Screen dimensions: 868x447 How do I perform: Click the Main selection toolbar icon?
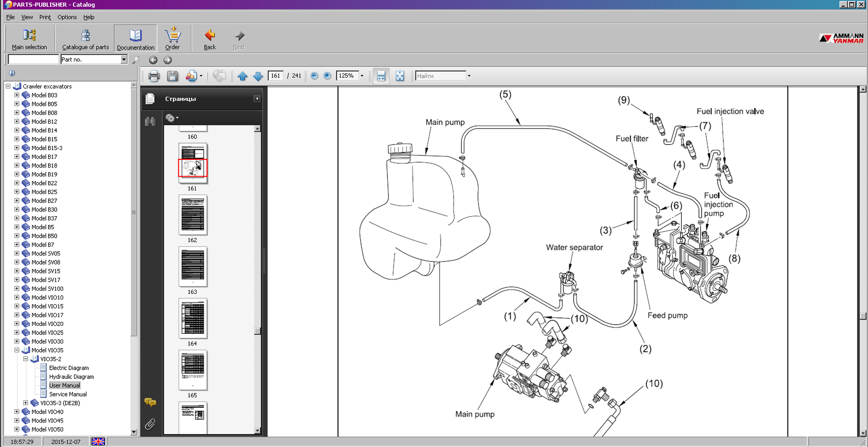click(x=29, y=39)
